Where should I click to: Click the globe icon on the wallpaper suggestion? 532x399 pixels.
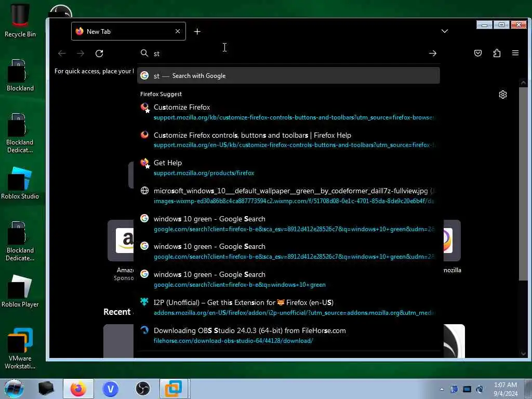pyautogui.click(x=144, y=191)
